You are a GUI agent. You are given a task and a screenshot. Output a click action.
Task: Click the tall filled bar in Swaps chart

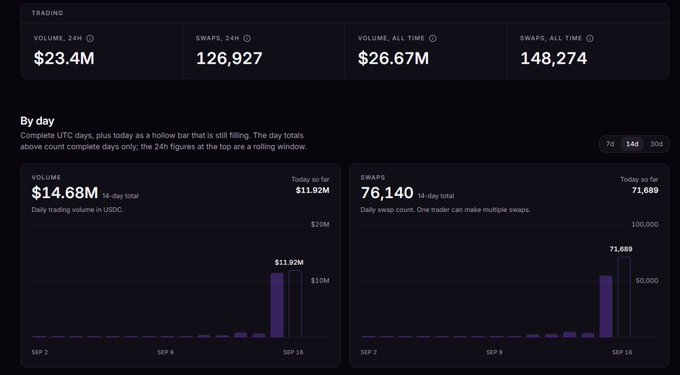(606, 307)
